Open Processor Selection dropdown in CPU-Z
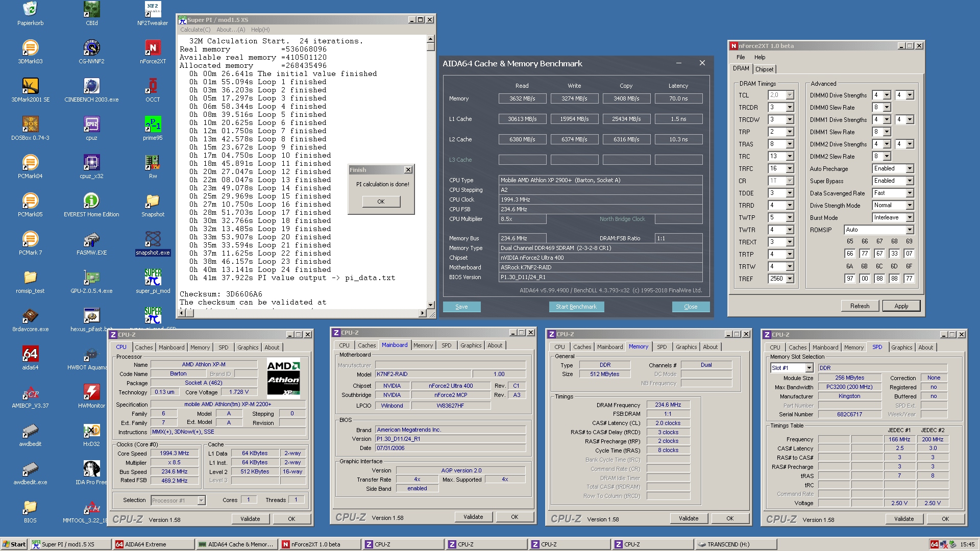The width and height of the screenshot is (980, 551). pos(201,500)
